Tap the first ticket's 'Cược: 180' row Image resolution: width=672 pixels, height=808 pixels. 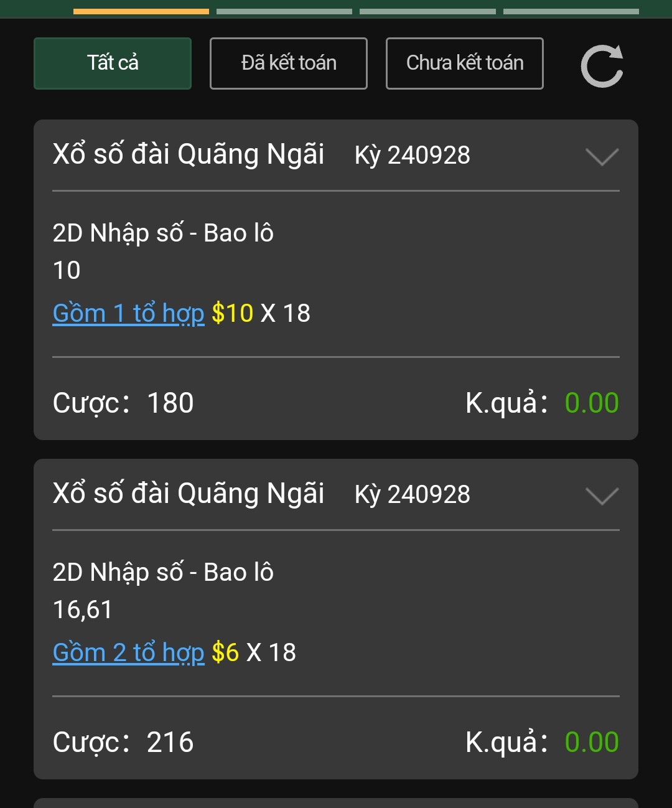pos(123,403)
